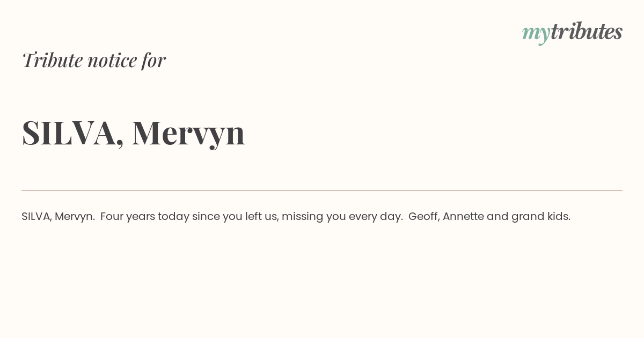The height and width of the screenshot is (338, 644).
Task: Click the name "Geoff" in the notice text
Action: (x=423, y=217)
